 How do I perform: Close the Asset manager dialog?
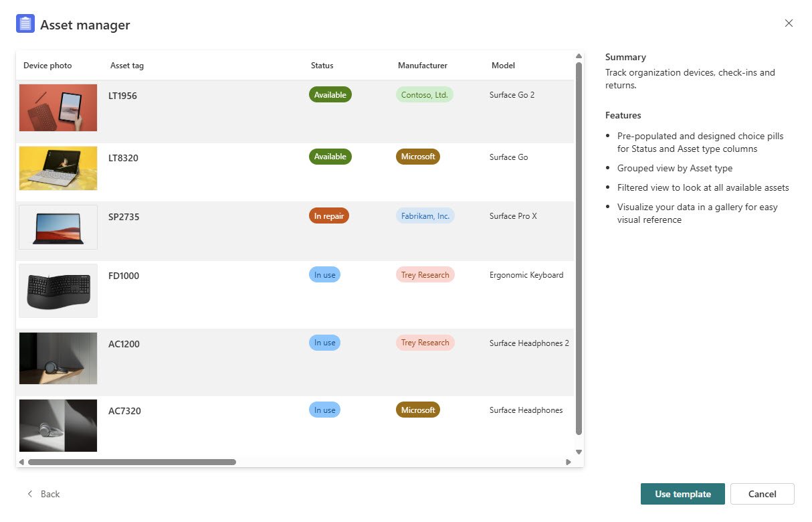coord(789,23)
